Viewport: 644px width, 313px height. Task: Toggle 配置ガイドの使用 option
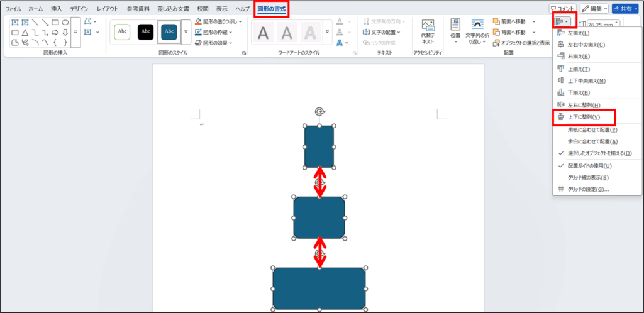pyautogui.click(x=589, y=165)
